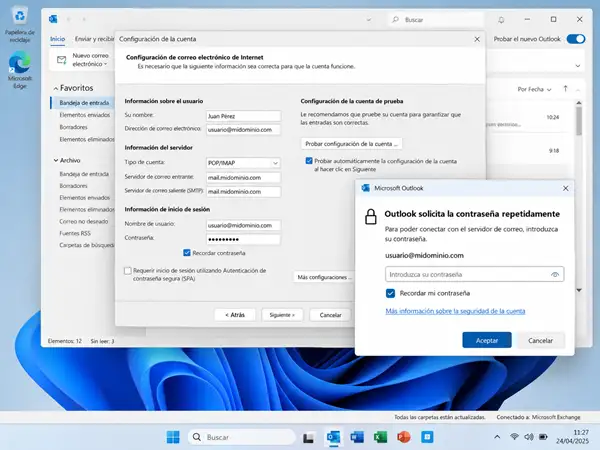Viewport: 600px width, 450px height.
Task: Uncheck Recordar contraseña in account settings
Action: click(x=187, y=253)
